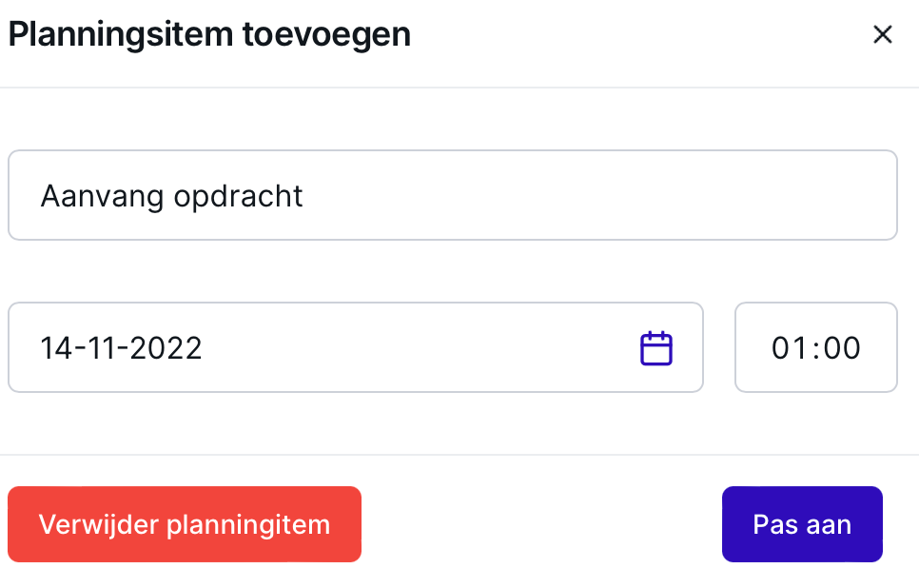Click the Pas aan button

click(x=802, y=524)
